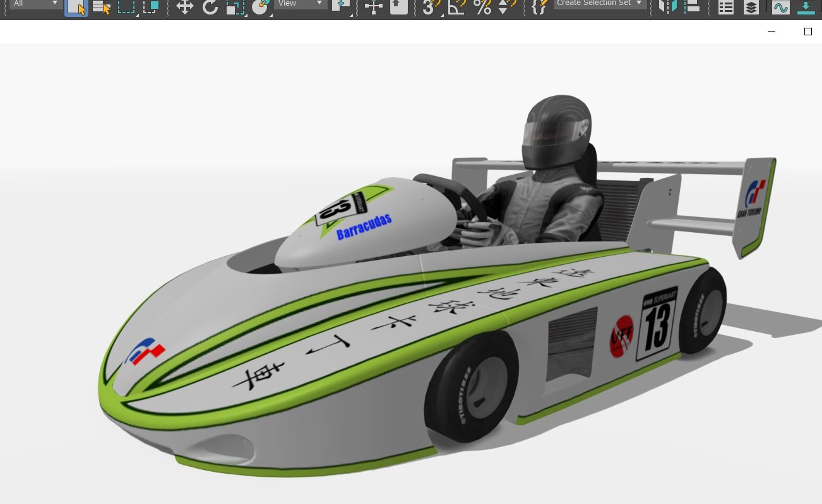
Task: Pick the Select and Move tool
Action: (184, 7)
